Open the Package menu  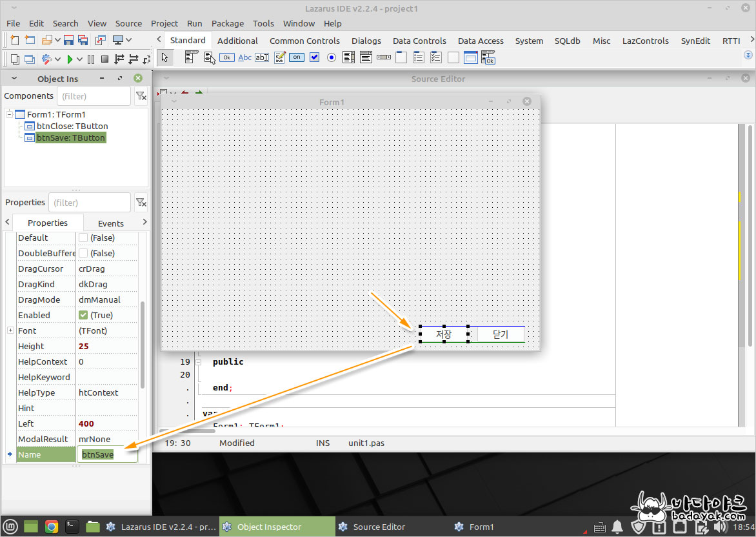[x=228, y=23]
